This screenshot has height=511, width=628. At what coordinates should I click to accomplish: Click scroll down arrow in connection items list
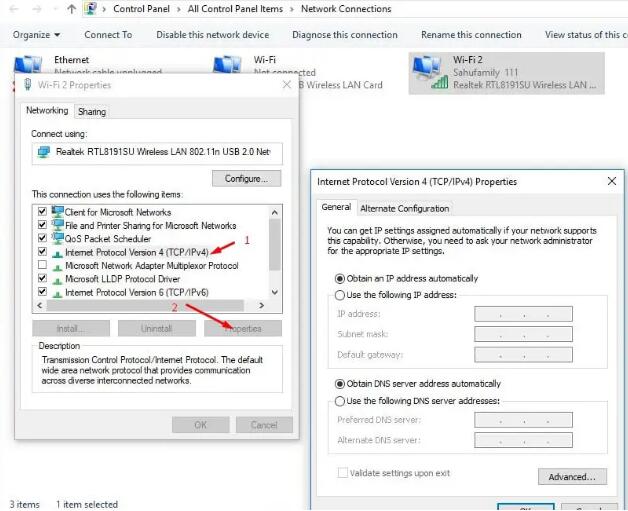(275, 292)
